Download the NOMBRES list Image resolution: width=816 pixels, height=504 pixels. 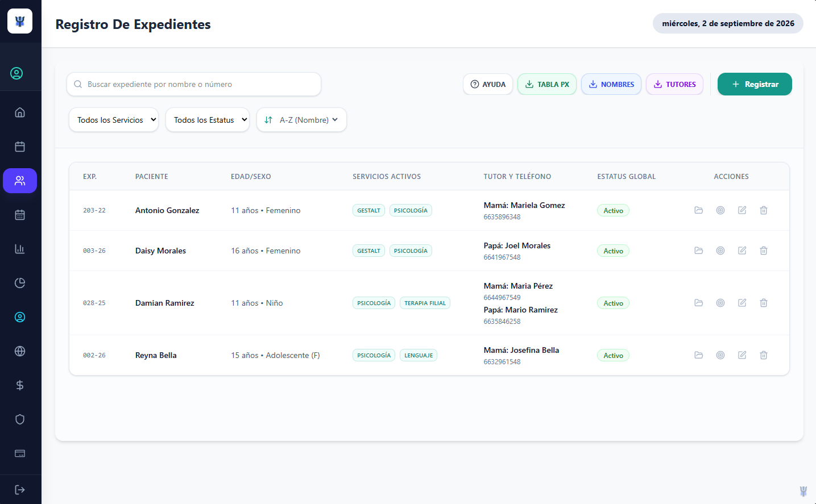tap(611, 84)
